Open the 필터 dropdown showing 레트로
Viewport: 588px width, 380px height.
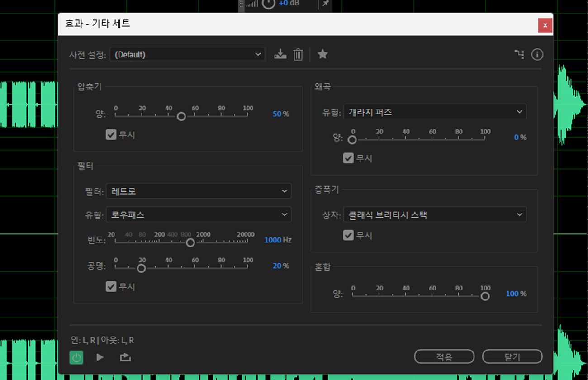[198, 191]
